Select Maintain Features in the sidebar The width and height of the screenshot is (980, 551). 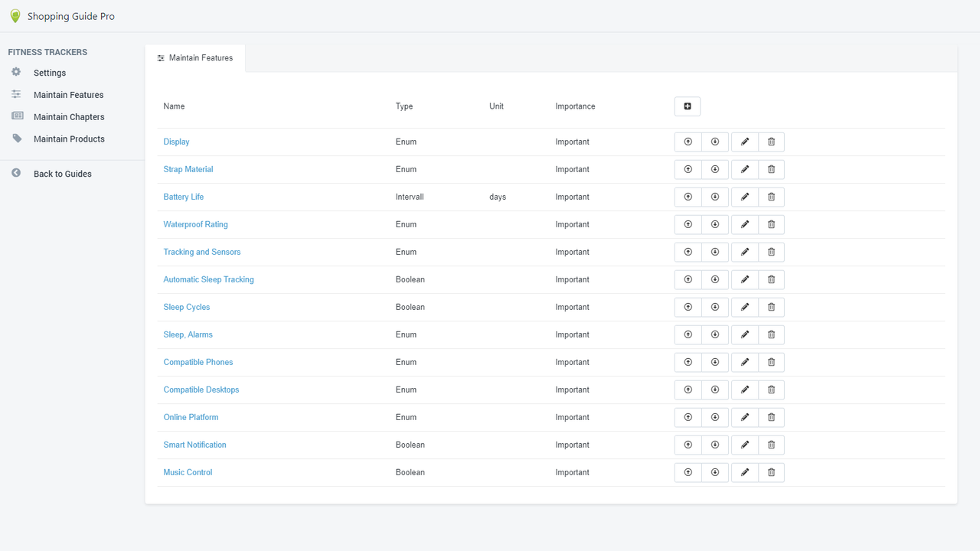coord(69,94)
